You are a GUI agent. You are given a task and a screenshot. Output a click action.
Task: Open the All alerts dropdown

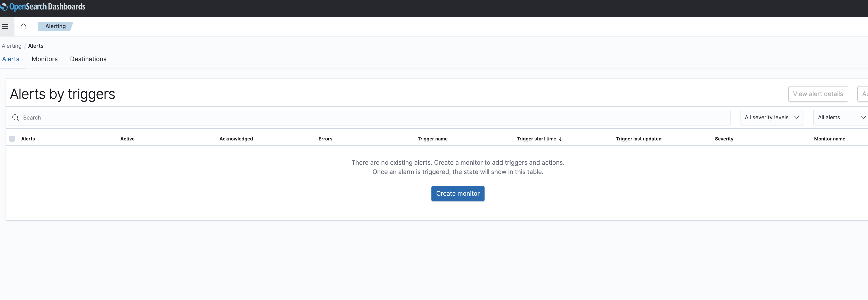[839, 117]
